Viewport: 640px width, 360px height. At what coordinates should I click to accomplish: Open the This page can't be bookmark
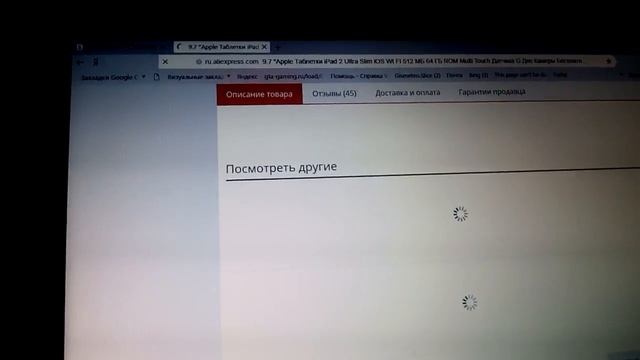(x=520, y=75)
